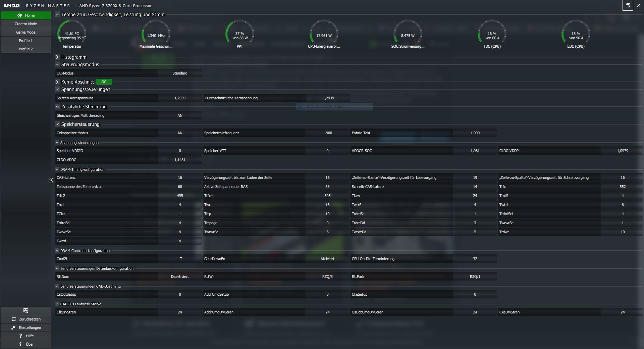Click the PPT gauge

pos(240,34)
